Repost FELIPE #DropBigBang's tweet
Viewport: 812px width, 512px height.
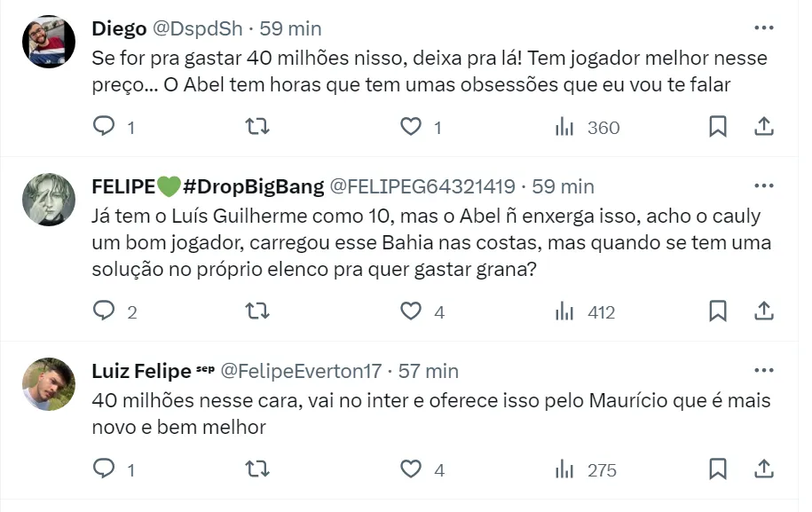[256, 311]
